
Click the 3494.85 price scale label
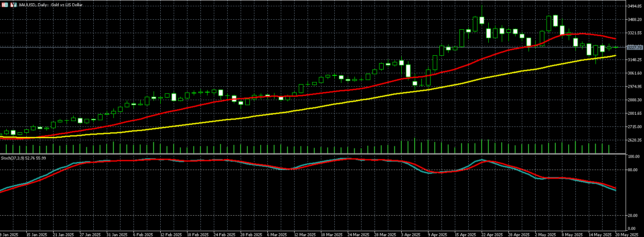(635, 6)
